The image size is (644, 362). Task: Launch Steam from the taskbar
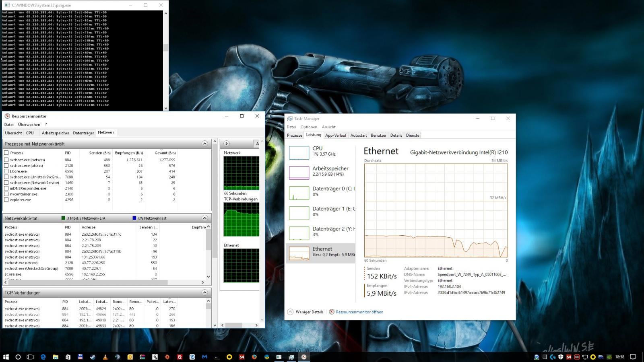(93, 357)
